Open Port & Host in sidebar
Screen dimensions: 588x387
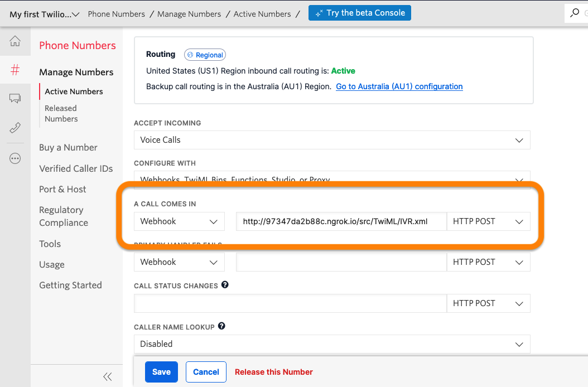[62, 189]
